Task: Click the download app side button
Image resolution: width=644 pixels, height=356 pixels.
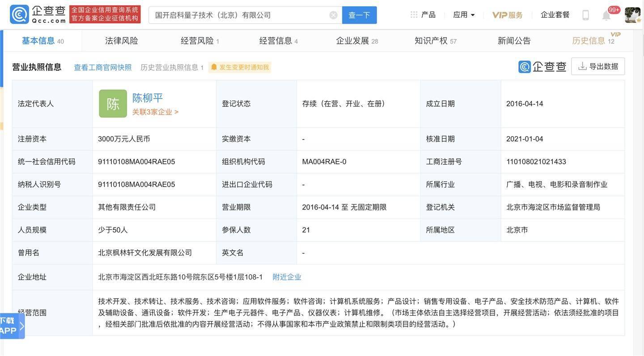Action: (x=12, y=326)
